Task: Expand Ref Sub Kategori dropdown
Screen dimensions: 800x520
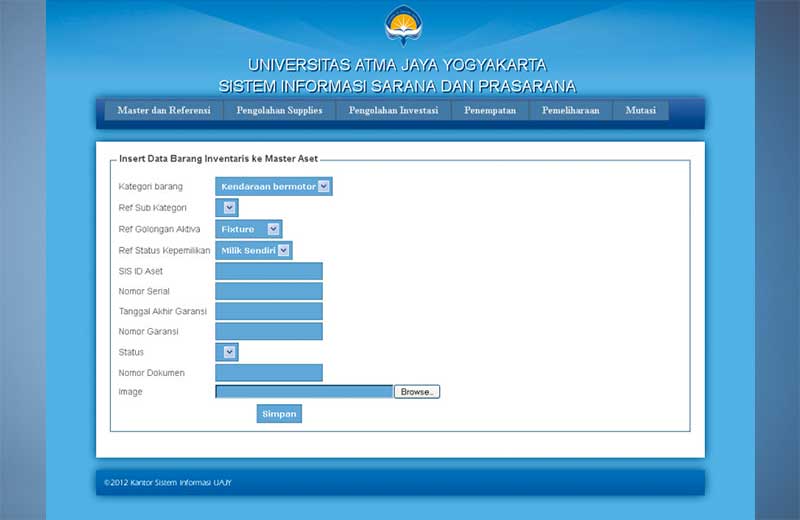Action: tap(227, 208)
